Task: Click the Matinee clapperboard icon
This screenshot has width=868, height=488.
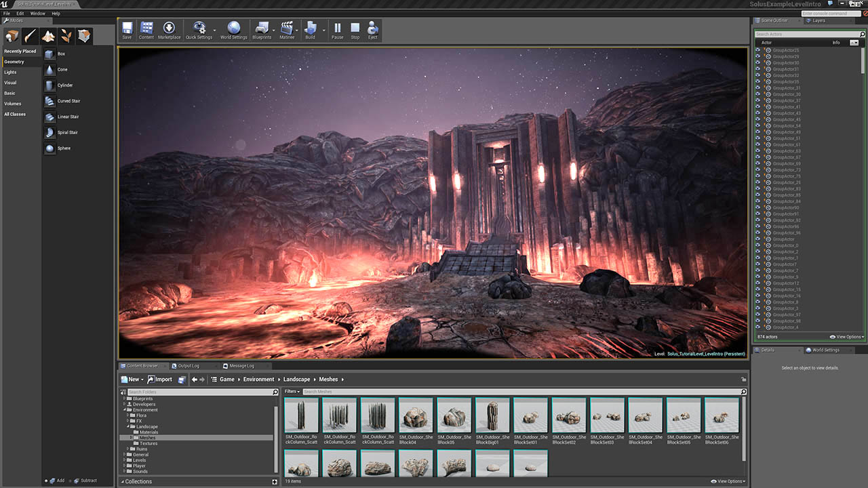Action: (287, 28)
